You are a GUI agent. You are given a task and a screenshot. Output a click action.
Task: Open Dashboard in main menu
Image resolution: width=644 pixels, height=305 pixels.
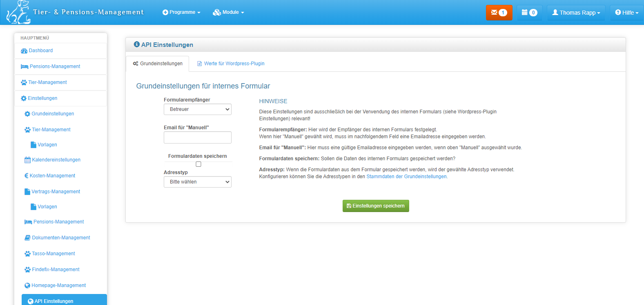coord(61,51)
